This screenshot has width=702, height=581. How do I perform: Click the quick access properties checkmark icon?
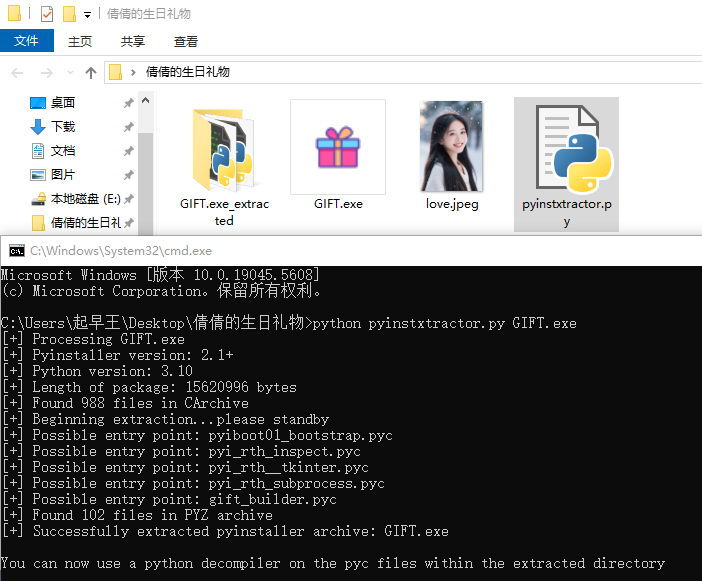pos(47,14)
